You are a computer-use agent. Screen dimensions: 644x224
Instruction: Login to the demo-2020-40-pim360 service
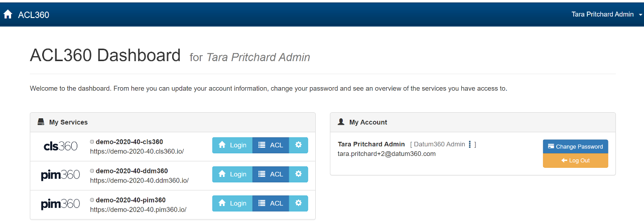tap(232, 203)
